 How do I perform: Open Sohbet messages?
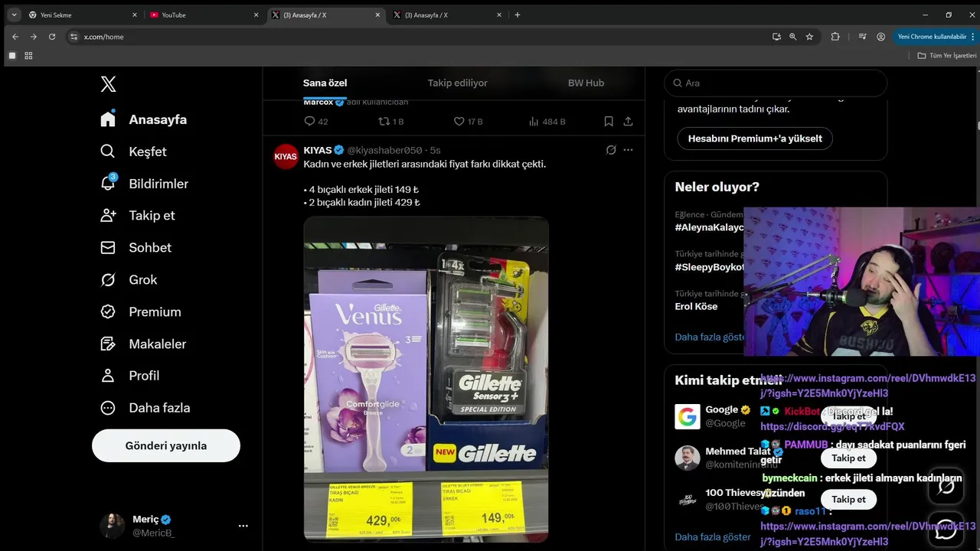click(136, 247)
